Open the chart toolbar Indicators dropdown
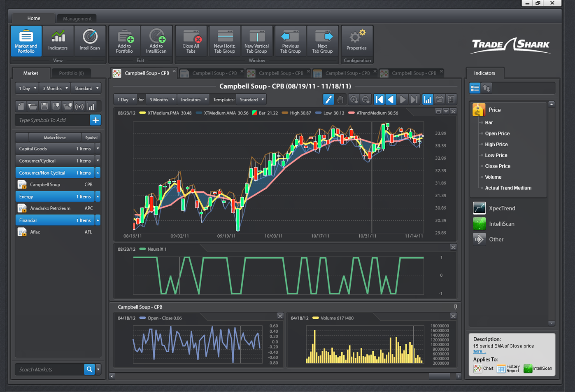This screenshot has width=575, height=392. pos(193,100)
